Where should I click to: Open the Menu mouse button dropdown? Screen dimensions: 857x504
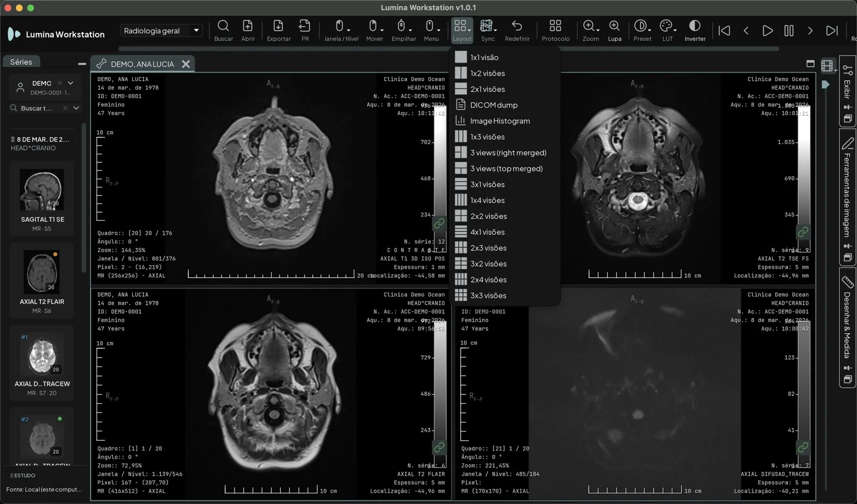[x=431, y=31]
